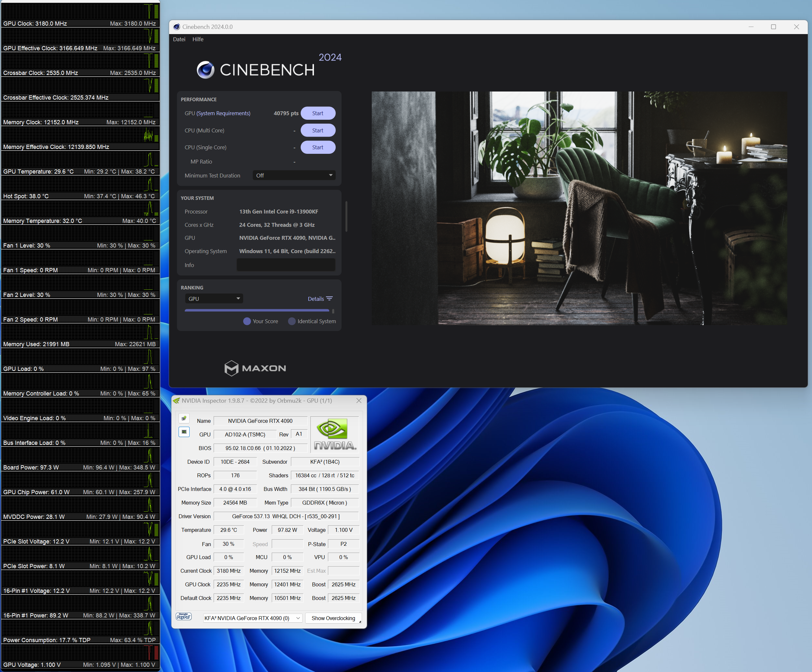Screen dimensions: 812x672
Task: Minimize the Cinebench window
Action: pos(751,27)
